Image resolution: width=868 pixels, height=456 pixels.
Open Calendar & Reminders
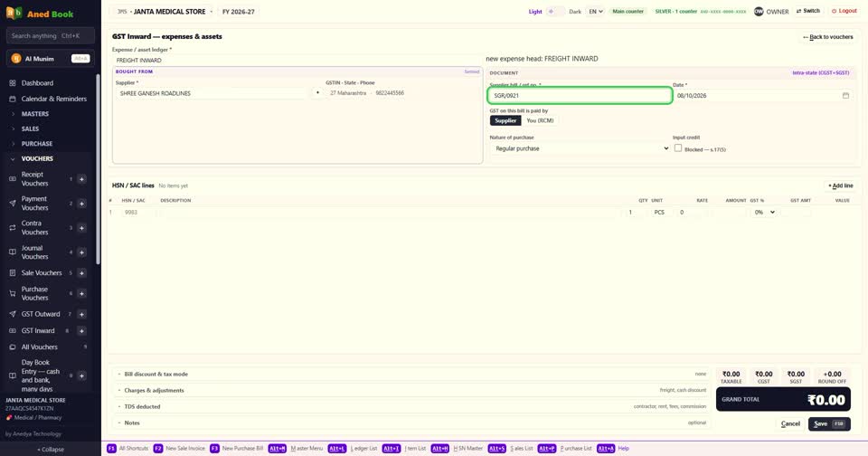tap(53, 99)
